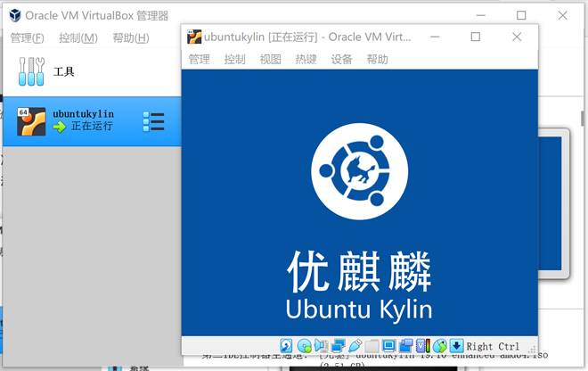Click the audio status icon in VM status bar
Viewport: 588px width, 371px height.
[x=320, y=346]
